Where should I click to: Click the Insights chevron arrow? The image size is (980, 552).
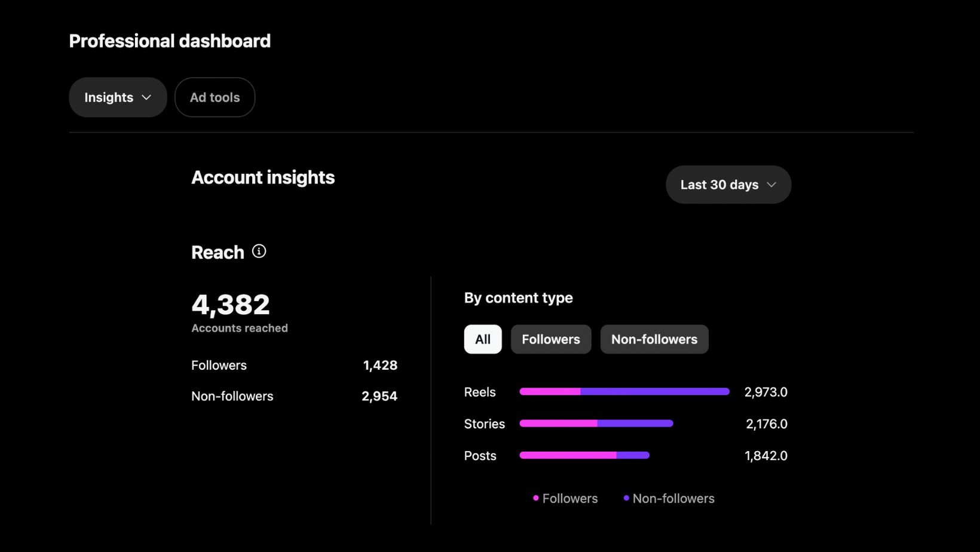click(146, 97)
